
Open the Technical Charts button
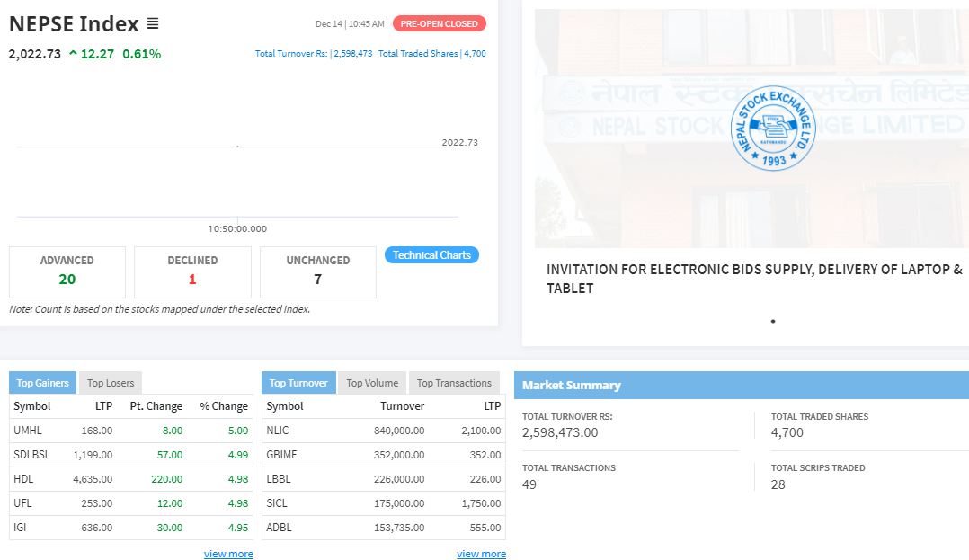431,254
